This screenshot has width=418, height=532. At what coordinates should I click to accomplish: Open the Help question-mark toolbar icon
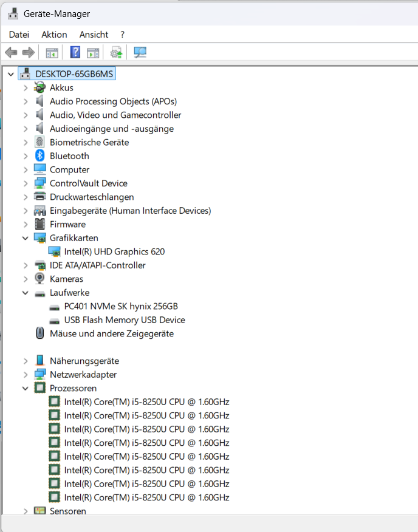pos(75,52)
